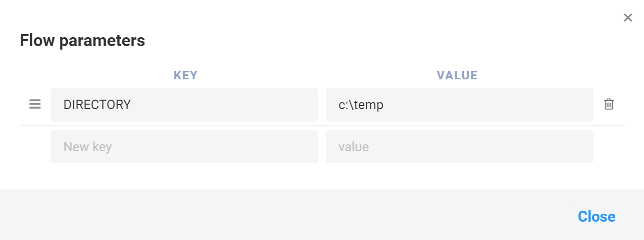Click the three-line hamburger icon on DIRECTORY row

[x=35, y=104]
